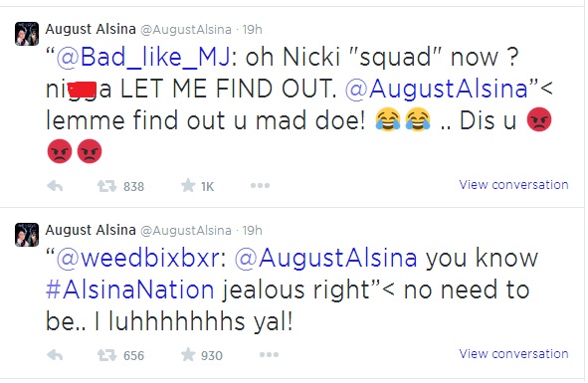View conversation for the first tweet
This screenshot has height=383, width=588.
[513, 185]
